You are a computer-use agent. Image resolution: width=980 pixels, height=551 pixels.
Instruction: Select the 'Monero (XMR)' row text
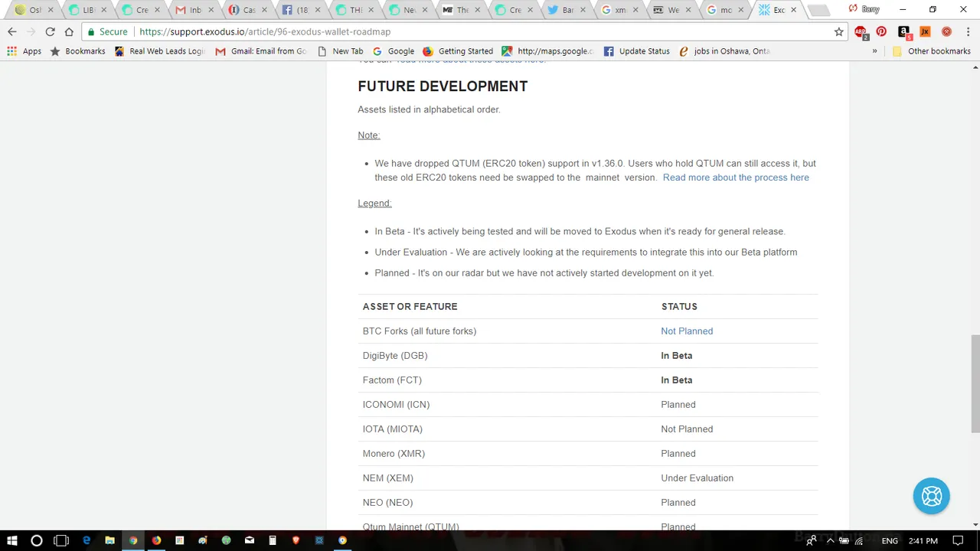394,454
